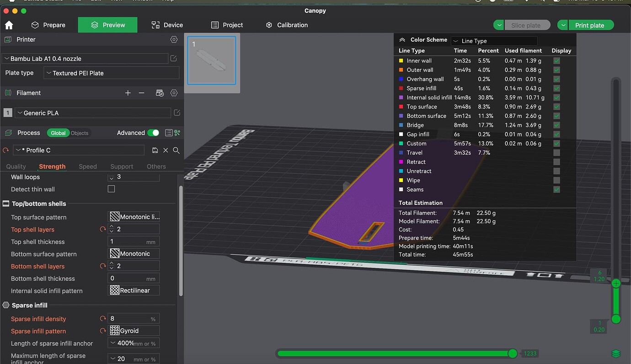Click the Print plate button
The image size is (631, 364).
click(589, 25)
